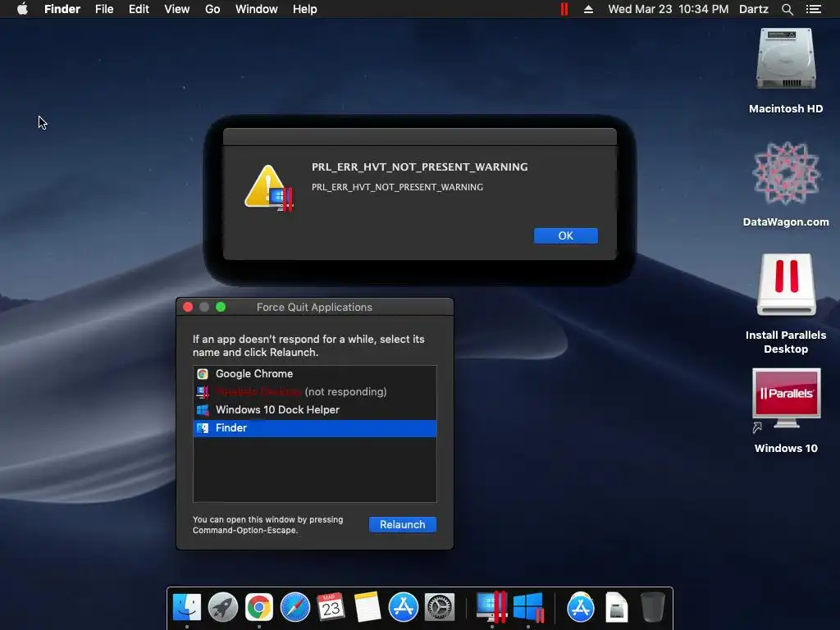Open Notification Center list icon
This screenshot has width=840, height=630.
point(813,9)
